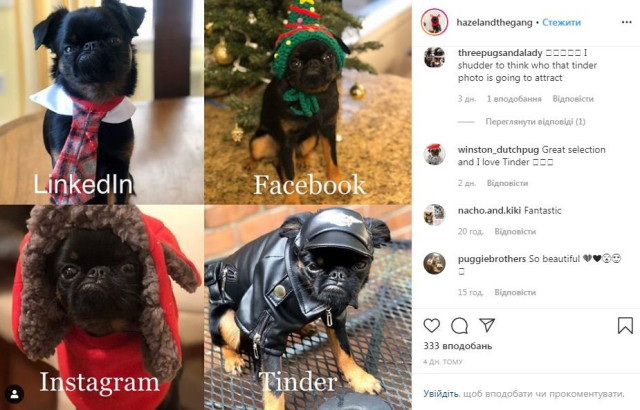The image size is (640, 410).
Task: View the 333 вподобань likes list
Action: pos(458,346)
